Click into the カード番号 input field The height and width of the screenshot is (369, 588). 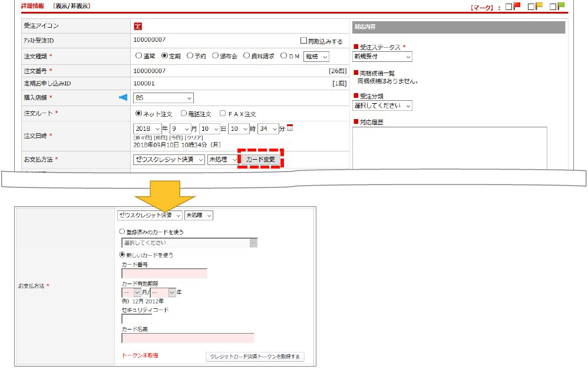point(164,274)
